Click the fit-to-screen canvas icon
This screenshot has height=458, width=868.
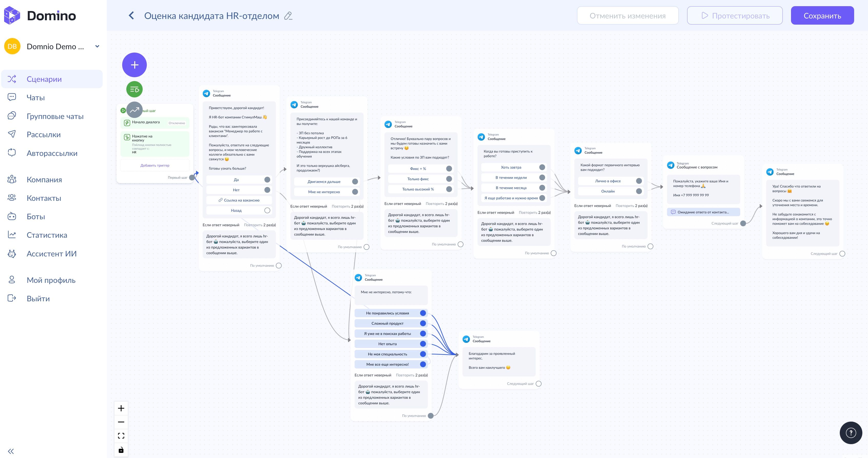[121, 436]
